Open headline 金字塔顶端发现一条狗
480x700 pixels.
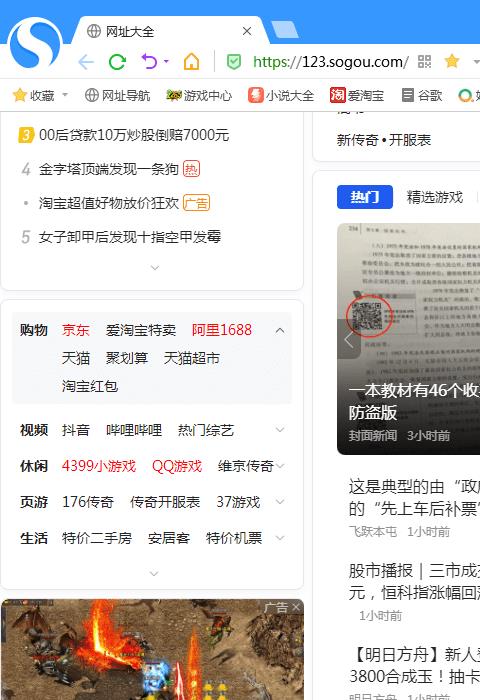109,169
